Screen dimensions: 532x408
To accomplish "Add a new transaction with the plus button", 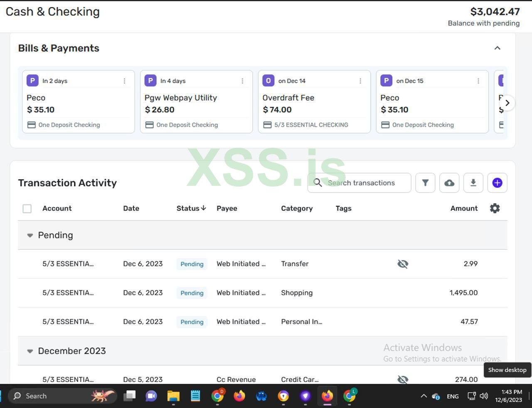I will [x=497, y=183].
